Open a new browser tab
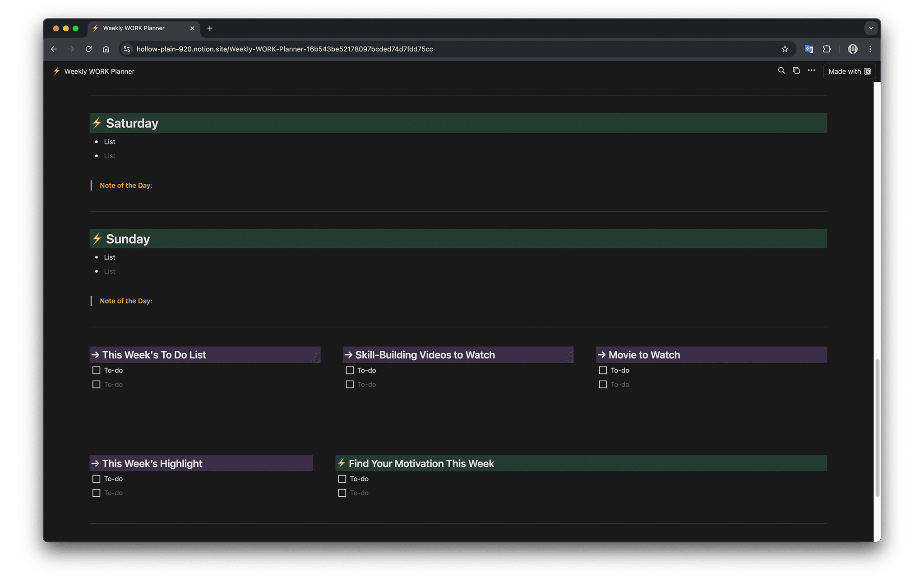 (x=210, y=28)
